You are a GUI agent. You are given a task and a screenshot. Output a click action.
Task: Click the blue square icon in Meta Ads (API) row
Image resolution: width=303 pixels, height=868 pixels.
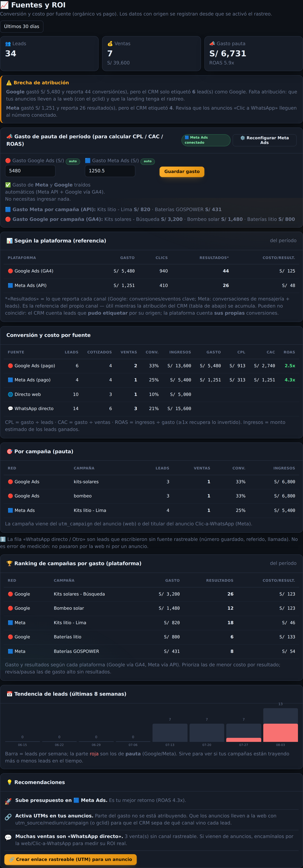point(10,285)
